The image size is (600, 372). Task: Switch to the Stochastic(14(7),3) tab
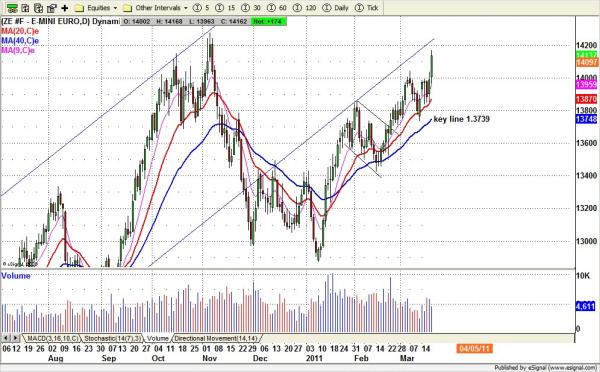112,338
